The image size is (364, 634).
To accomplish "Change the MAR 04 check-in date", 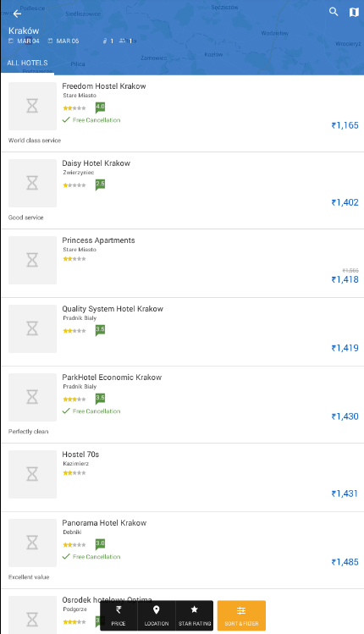I will [x=24, y=41].
